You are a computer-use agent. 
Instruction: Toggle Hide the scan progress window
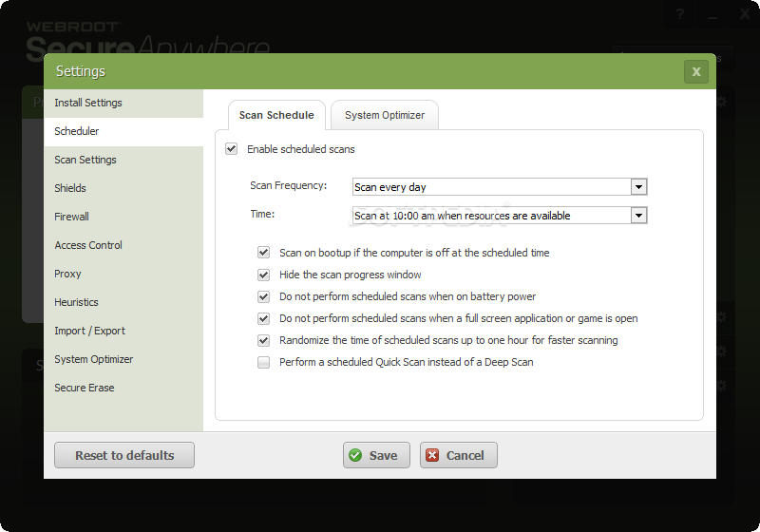point(263,275)
